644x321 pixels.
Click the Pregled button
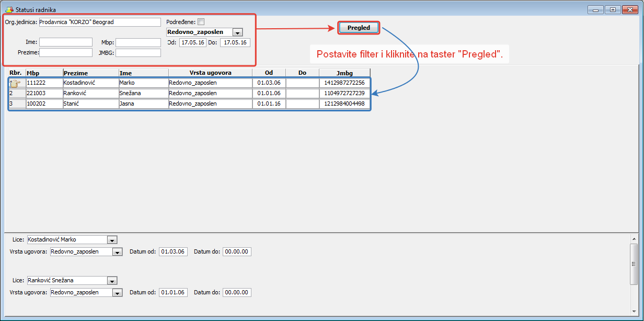pos(359,28)
